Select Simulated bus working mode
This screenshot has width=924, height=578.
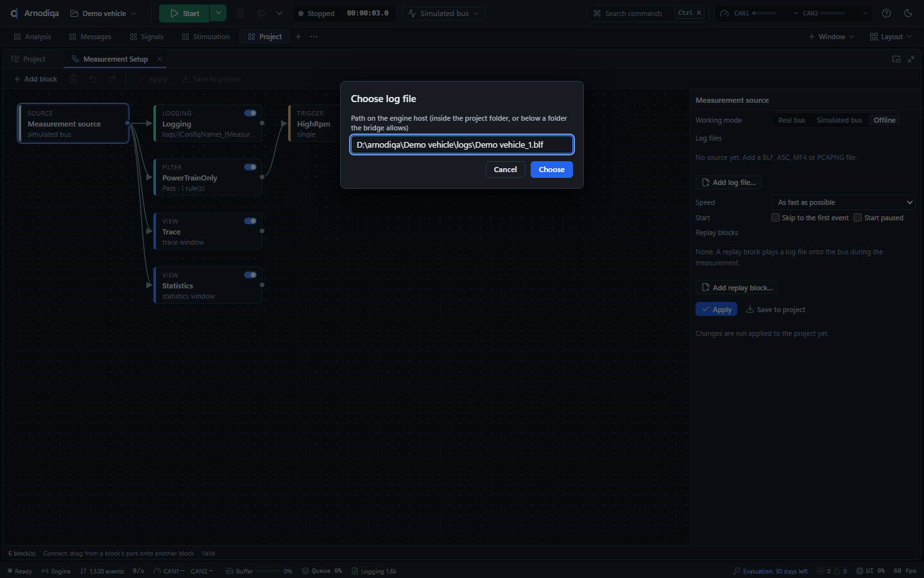[x=839, y=120]
